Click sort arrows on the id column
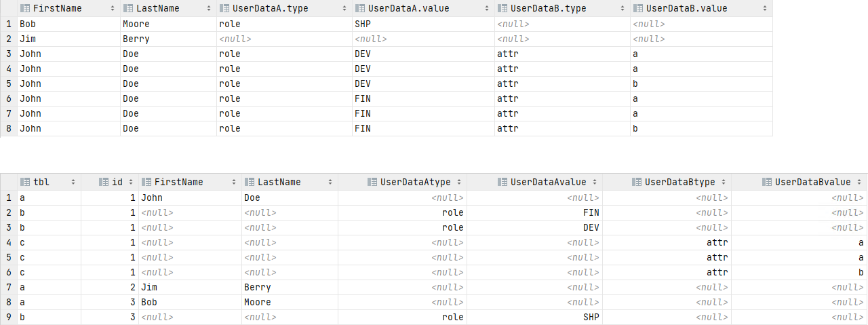This screenshot has height=325, width=868. pos(130,182)
